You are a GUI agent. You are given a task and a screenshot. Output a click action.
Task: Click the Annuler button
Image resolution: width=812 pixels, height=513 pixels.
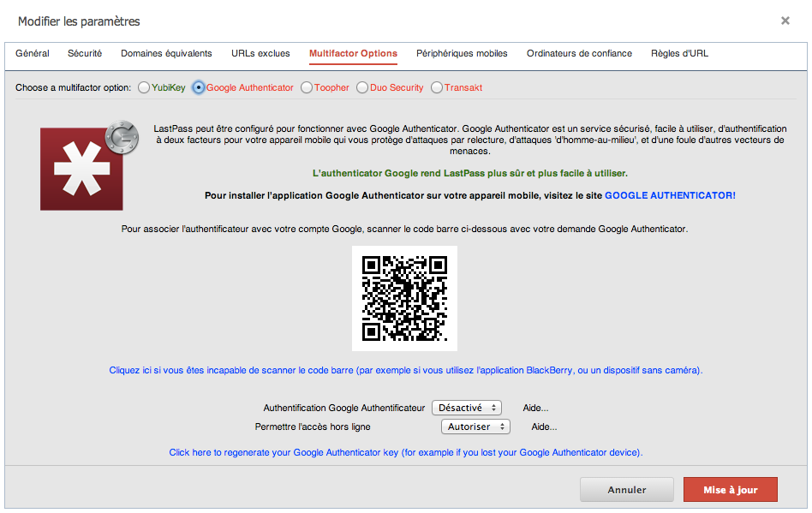coord(627,490)
